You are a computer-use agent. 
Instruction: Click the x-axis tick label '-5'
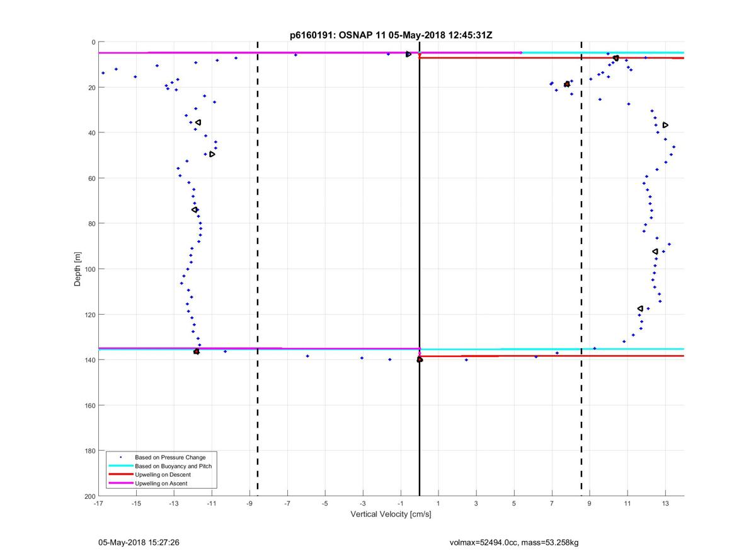pyautogui.click(x=325, y=504)
